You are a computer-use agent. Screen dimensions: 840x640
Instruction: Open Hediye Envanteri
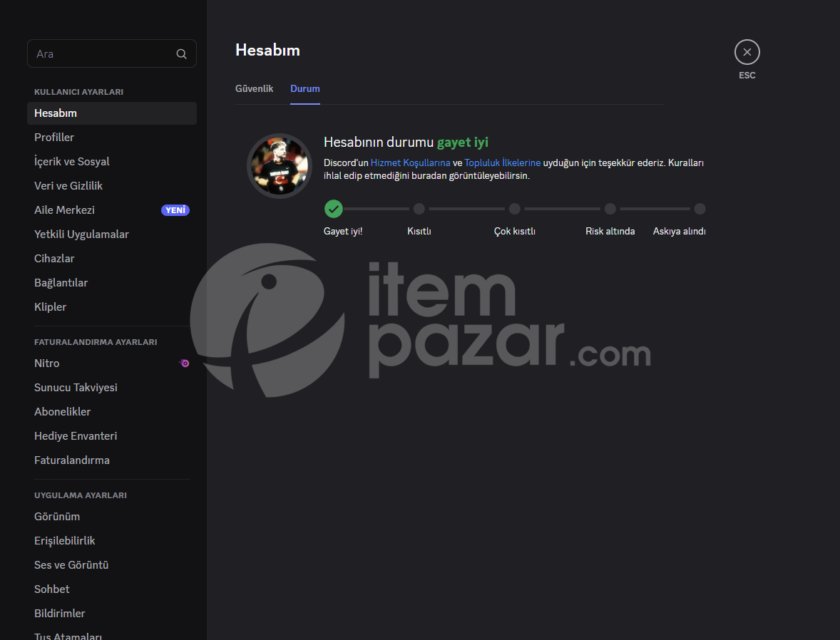coord(112,436)
